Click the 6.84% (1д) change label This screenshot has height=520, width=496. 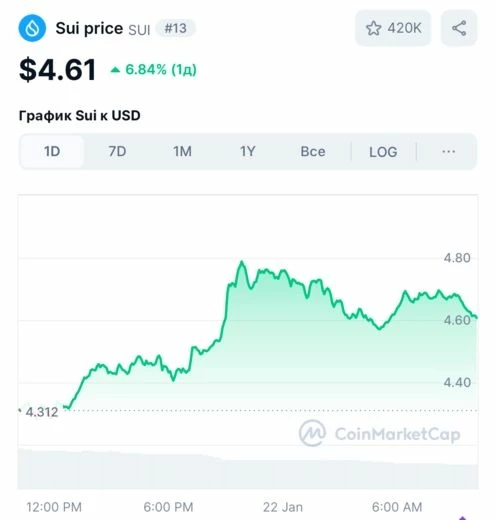pyautogui.click(x=161, y=70)
